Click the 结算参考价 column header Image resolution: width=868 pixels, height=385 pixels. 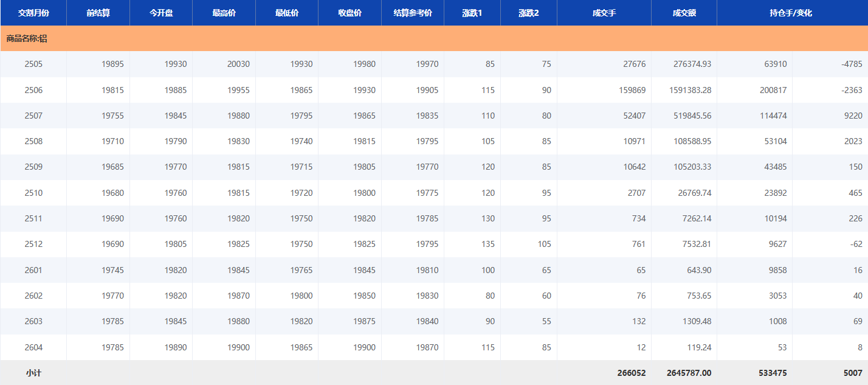coord(413,13)
